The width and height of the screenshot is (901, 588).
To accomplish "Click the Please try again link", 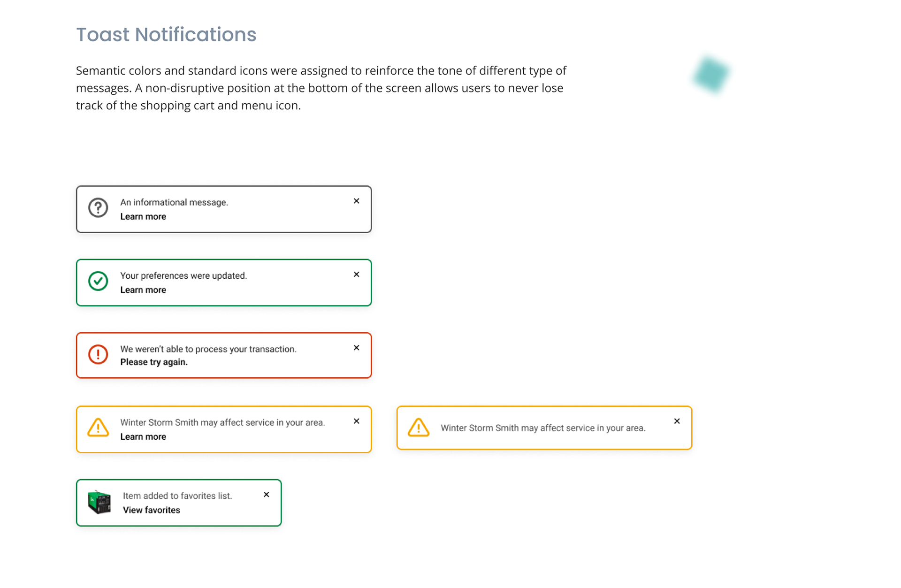I will (154, 362).
